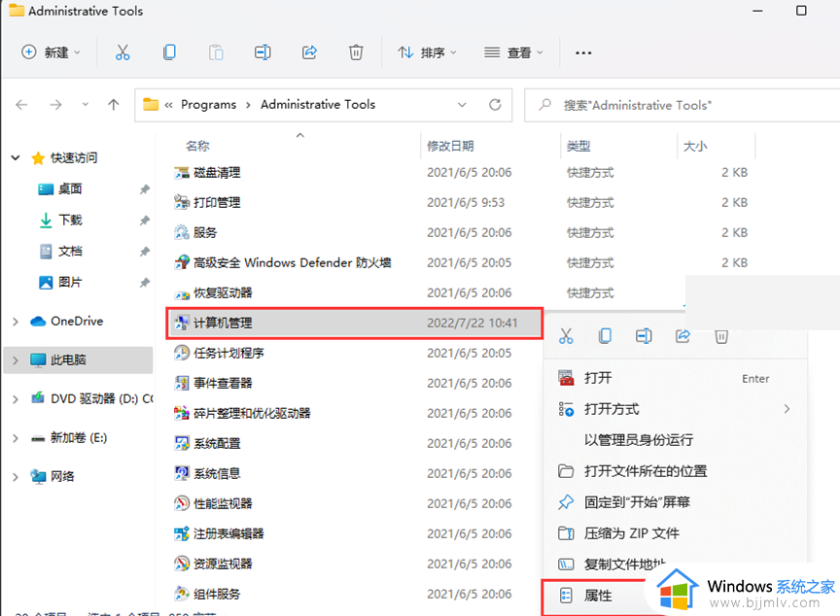Click the Paste icon in the top toolbar
This screenshot has height=616, width=840.
tap(216, 52)
